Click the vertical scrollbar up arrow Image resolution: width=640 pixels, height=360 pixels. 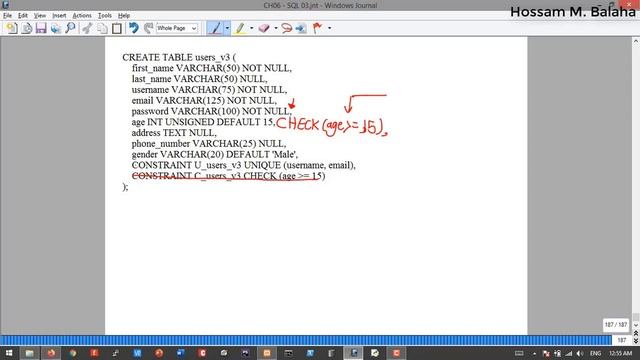click(x=636, y=41)
